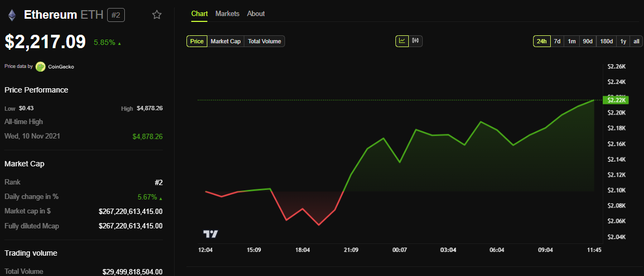This screenshot has width=644, height=276.
Task: Open the Markets tab
Action: pos(227,14)
